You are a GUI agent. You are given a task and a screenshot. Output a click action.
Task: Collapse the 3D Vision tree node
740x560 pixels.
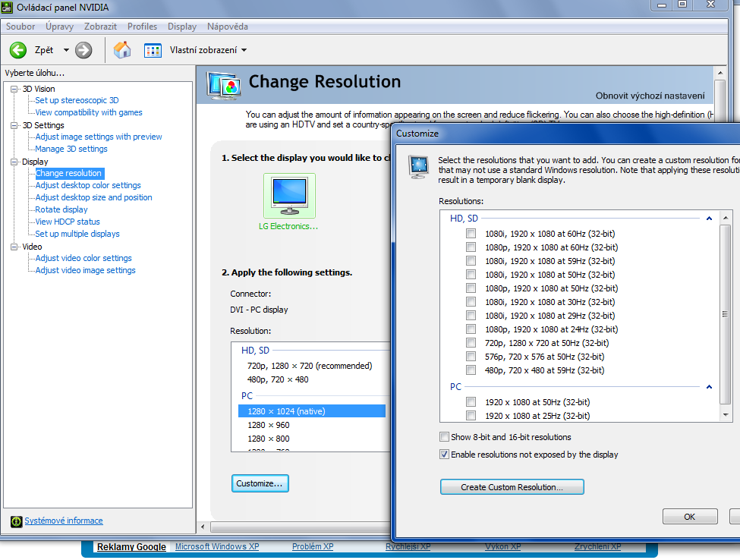[14, 89]
